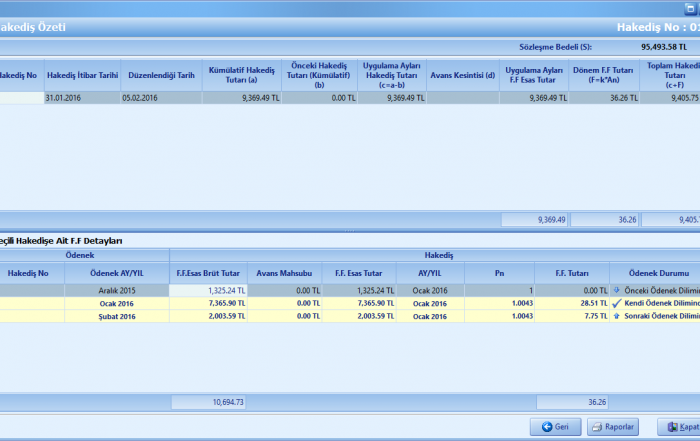Viewport: 700px width, 441px height.
Task: Click the Avans Mahsubu column header
Action: (x=285, y=272)
